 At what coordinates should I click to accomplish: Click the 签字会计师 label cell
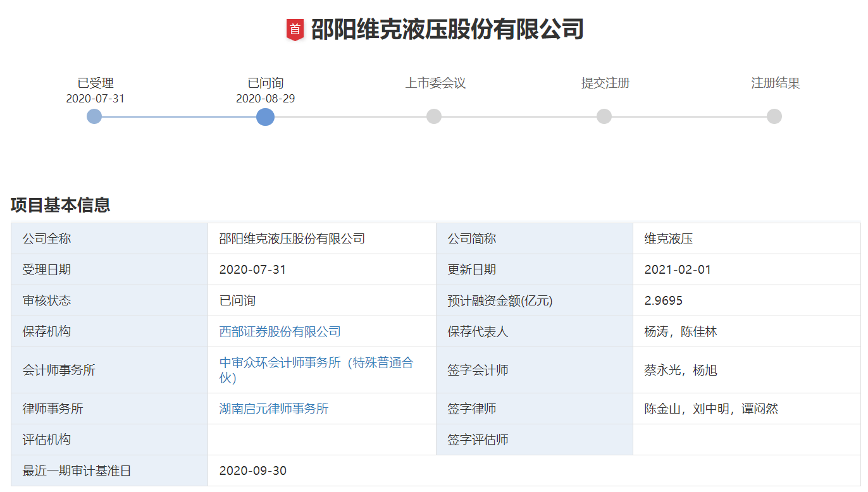coord(535,370)
